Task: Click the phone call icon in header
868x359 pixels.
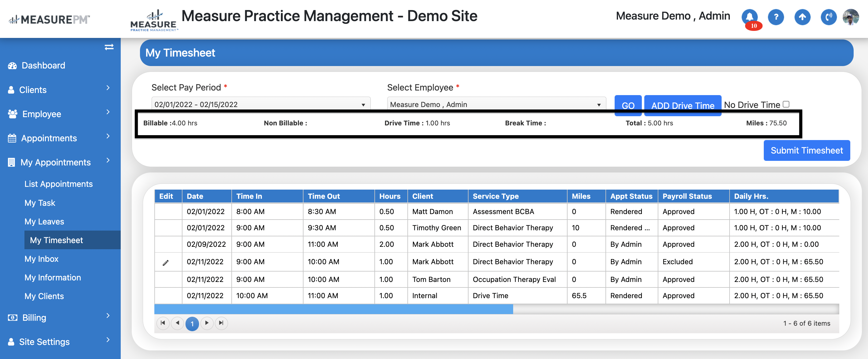Action: point(828,17)
